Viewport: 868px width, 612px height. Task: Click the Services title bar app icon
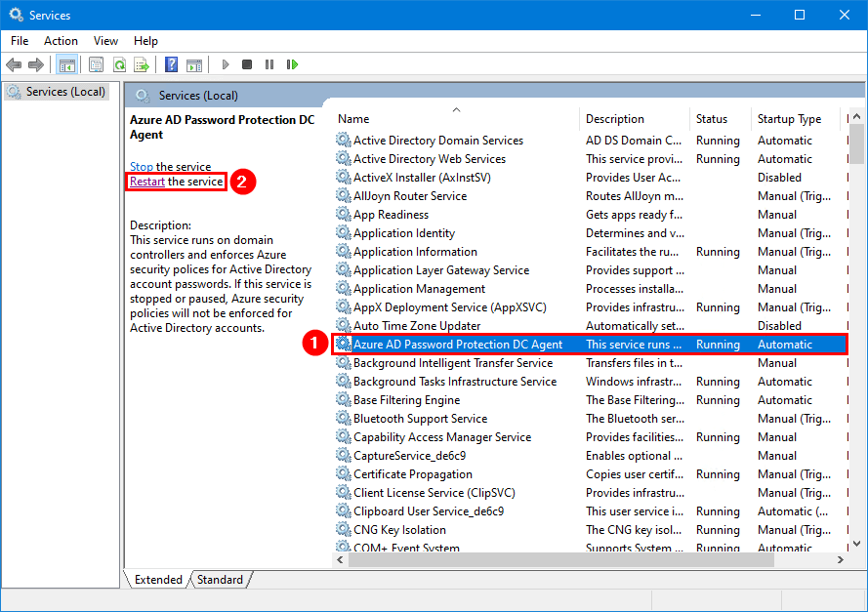tap(16, 15)
